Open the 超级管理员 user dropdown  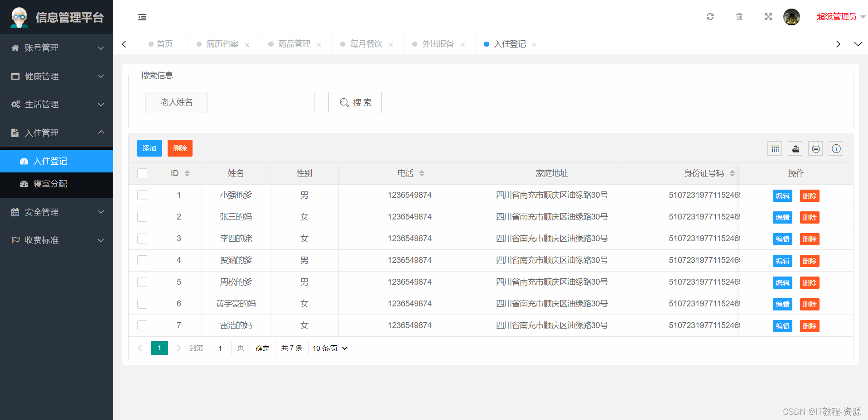click(841, 17)
